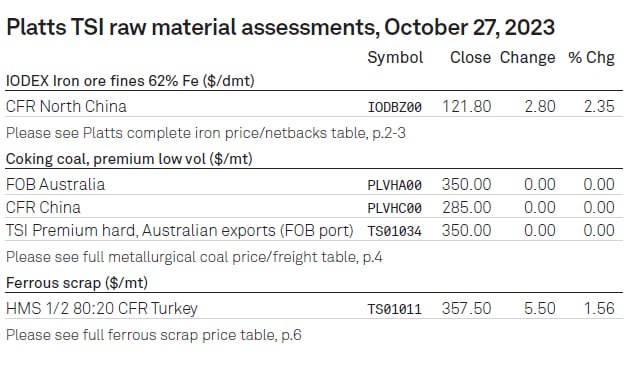
Task: Click the IODEX Iron ore fines section heading
Action: pyautogui.click(x=130, y=81)
